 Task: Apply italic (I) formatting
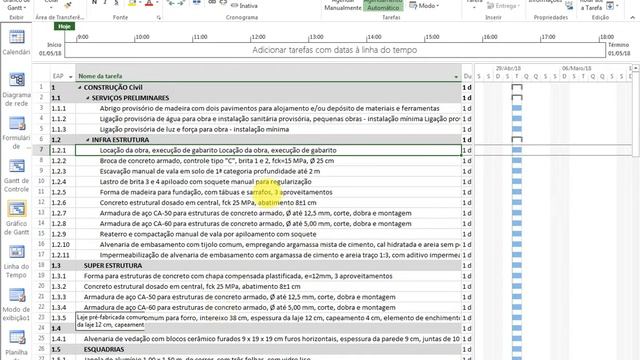pyautogui.click(x=105, y=3)
